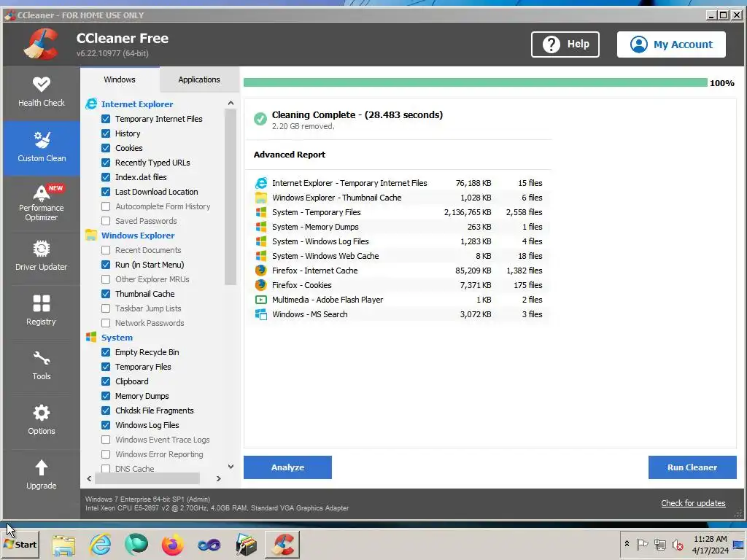The image size is (747, 560).
Task: Uncheck Empty Recycle Bin
Action: point(106,352)
